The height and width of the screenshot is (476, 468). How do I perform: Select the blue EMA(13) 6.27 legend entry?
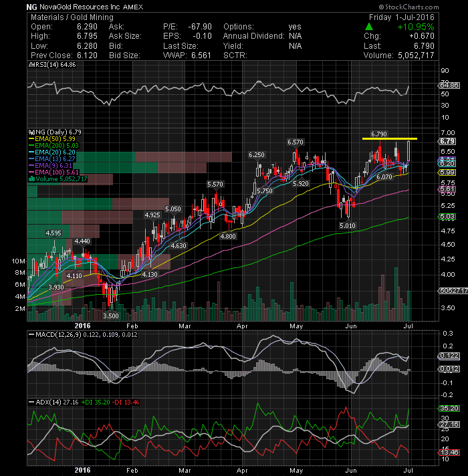[52, 158]
